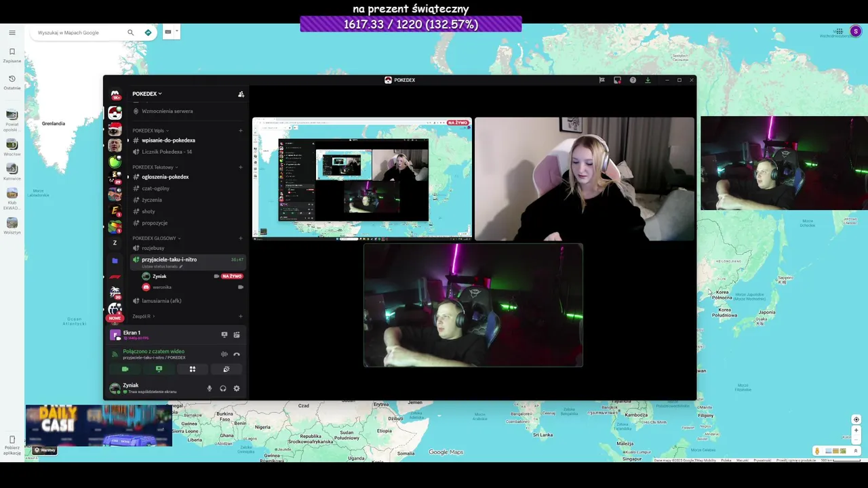Image resolution: width=868 pixels, height=488 pixels.
Task: Open Google Maps hamburger menu
Action: click(x=12, y=33)
